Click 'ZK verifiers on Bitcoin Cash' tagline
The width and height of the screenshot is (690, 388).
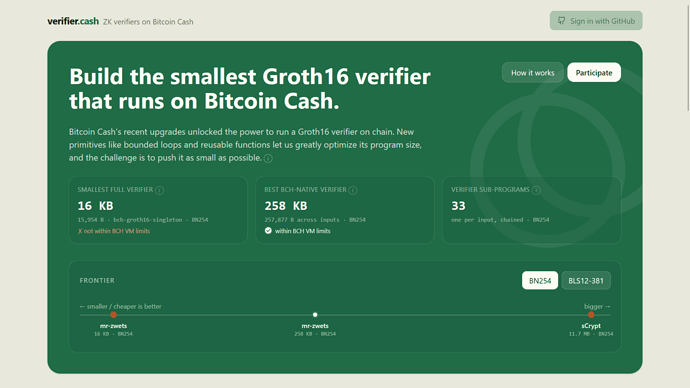tap(148, 22)
